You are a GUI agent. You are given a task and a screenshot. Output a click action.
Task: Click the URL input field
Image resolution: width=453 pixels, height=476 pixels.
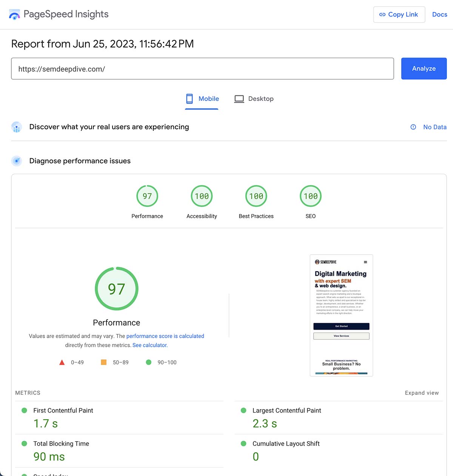tap(202, 69)
